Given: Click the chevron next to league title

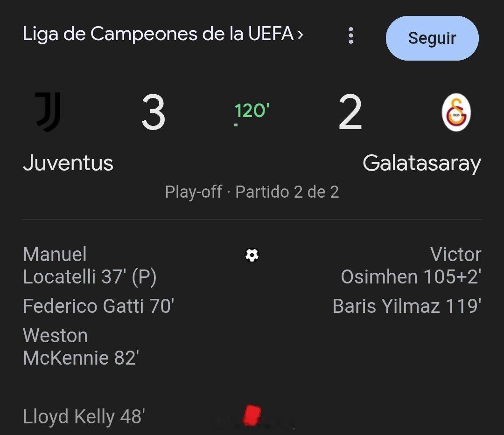Looking at the screenshot, I should coord(300,35).
